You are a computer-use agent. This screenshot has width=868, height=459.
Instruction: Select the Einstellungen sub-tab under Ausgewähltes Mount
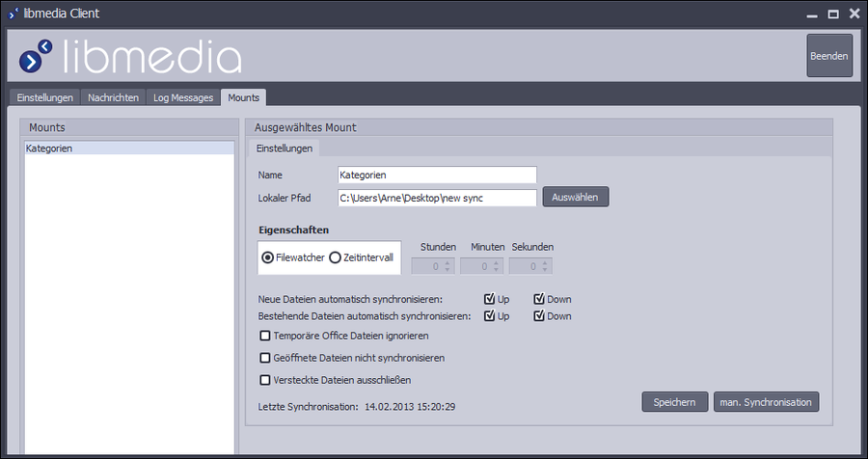pyautogui.click(x=285, y=148)
